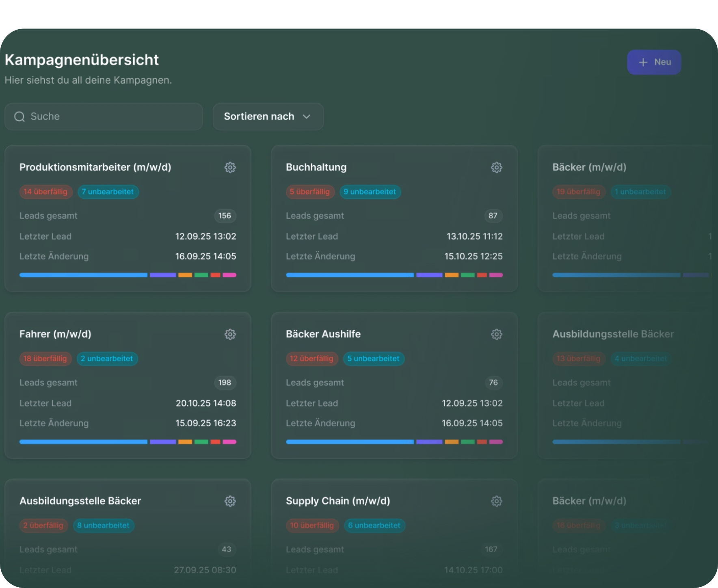The height and width of the screenshot is (588, 718).
Task: Open settings gear for Produktionsmitarbeiter campaign
Action: [230, 167]
